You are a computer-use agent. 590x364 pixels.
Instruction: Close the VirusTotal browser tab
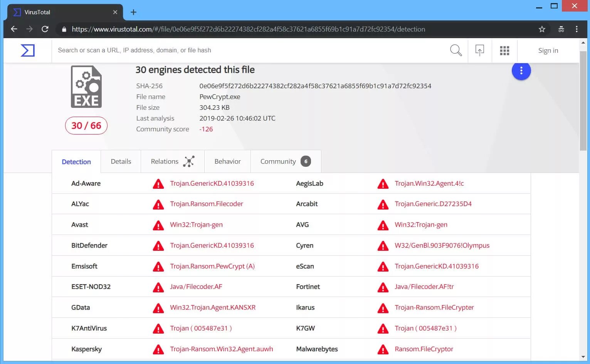click(x=115, y=12)
